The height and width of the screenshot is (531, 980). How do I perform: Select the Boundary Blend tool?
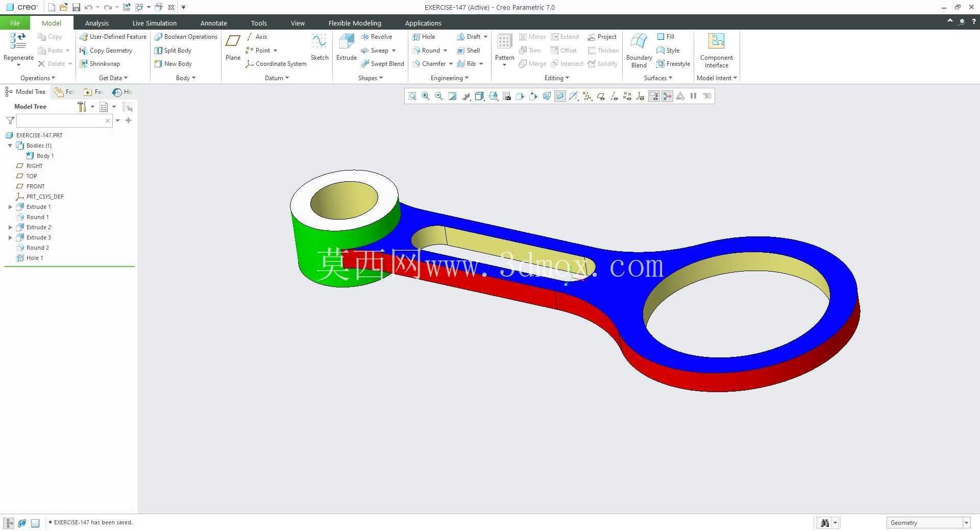click(x=639, y=50)
